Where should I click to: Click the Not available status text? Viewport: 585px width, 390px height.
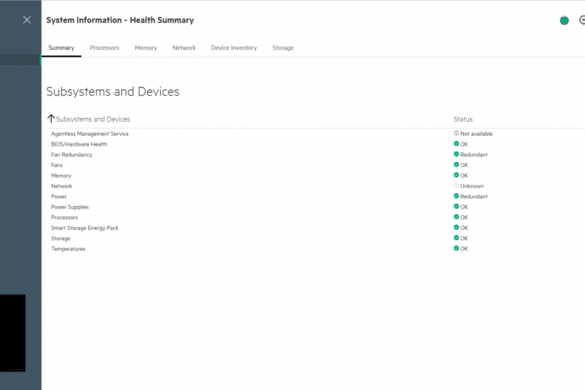(476, 134)
